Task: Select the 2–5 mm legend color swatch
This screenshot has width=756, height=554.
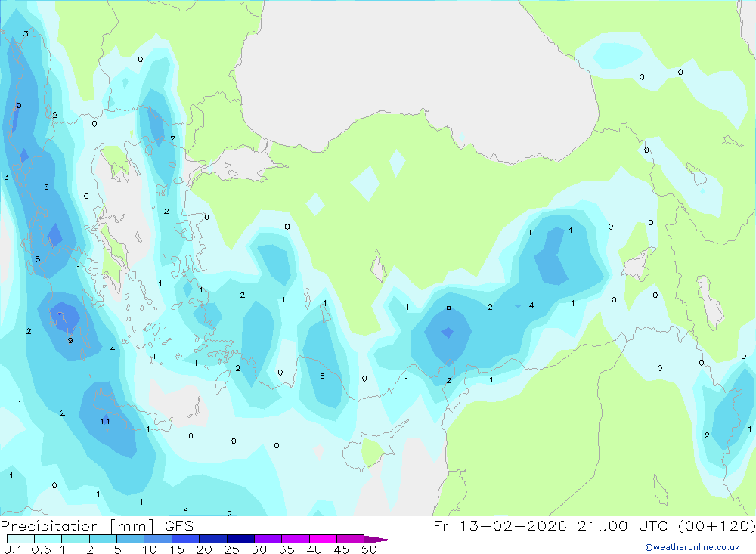Action: pyautogui.click(x=103, y=539)
